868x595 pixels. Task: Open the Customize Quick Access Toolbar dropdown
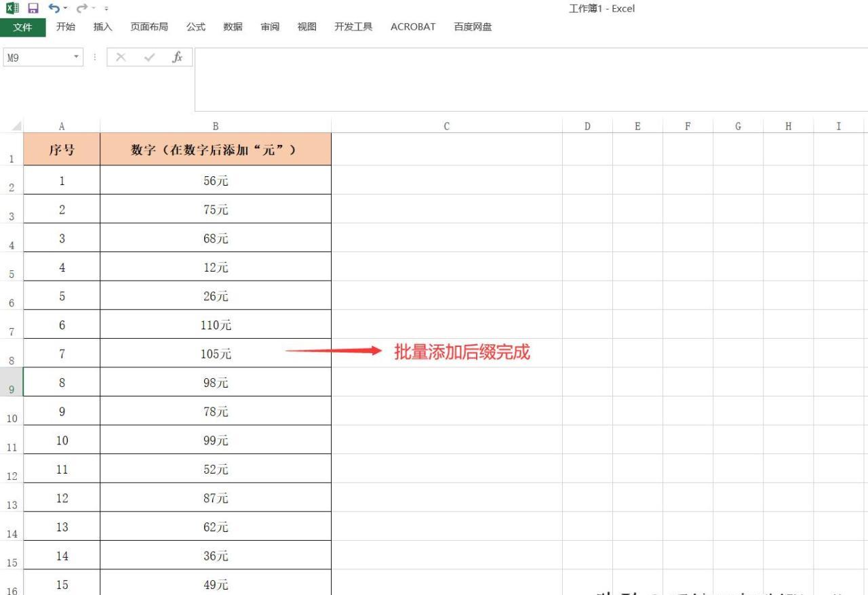click(106, 9)
